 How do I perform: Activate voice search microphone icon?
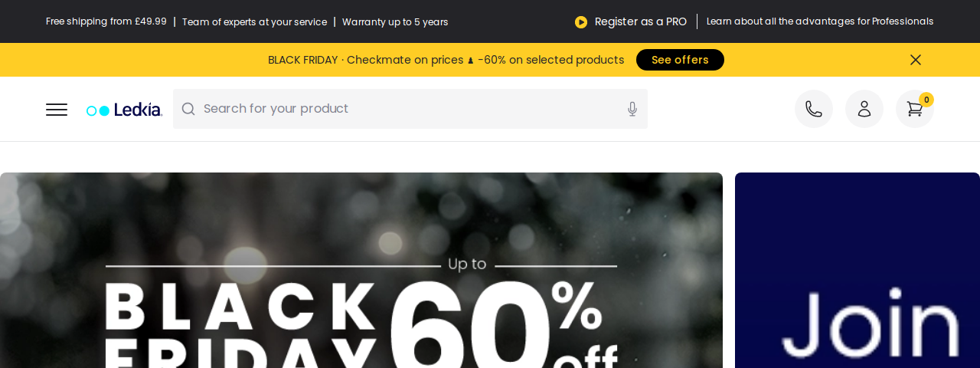click(x=632, y=109)
